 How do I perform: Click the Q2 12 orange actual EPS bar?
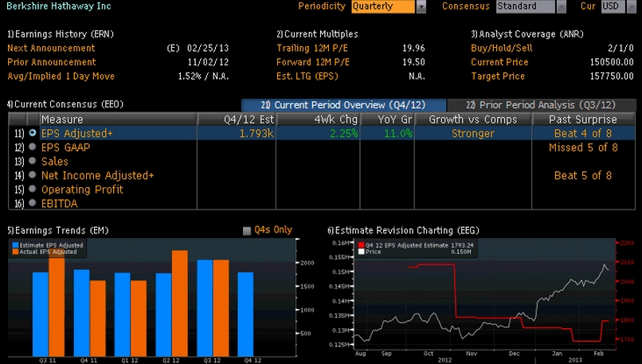pos(180,303)
